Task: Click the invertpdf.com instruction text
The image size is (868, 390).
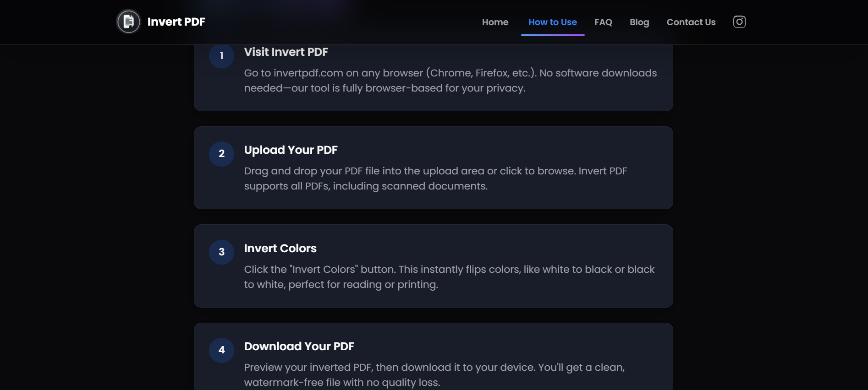Action: [450, 81]
